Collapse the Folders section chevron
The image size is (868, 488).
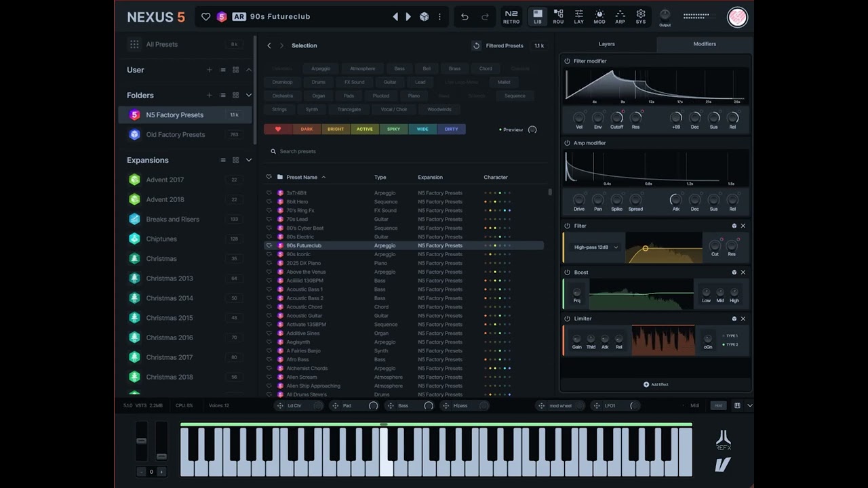(249, 96)
